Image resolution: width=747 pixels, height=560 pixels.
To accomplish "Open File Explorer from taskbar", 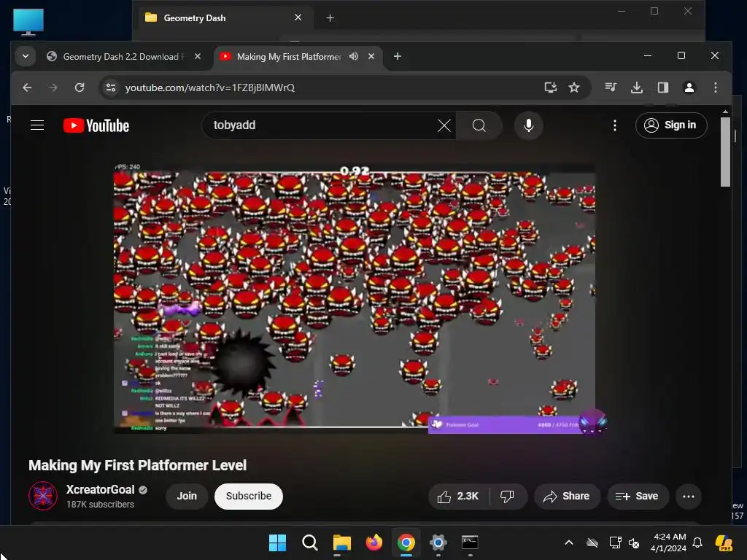I will pos(341,542).
